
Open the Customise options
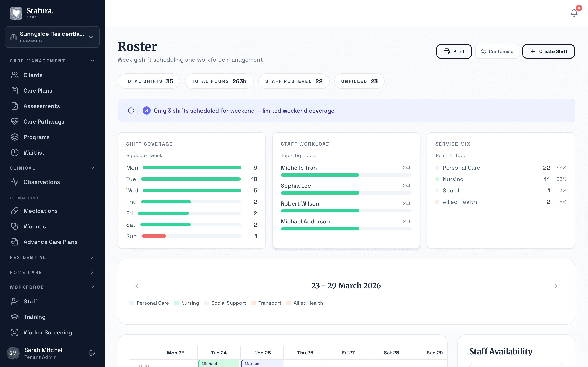coord(497,51)
